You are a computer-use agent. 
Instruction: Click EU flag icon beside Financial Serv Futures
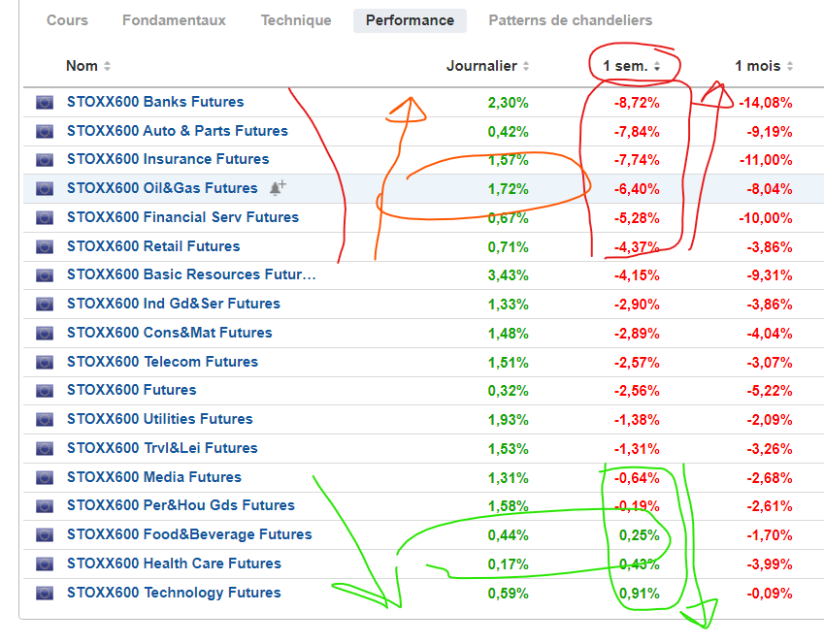(45, 217)
